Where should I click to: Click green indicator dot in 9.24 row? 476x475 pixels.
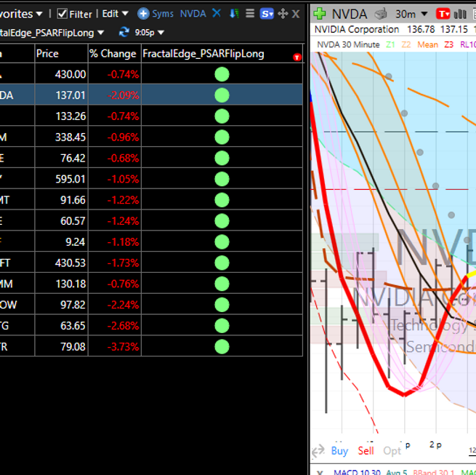(222, 242)
